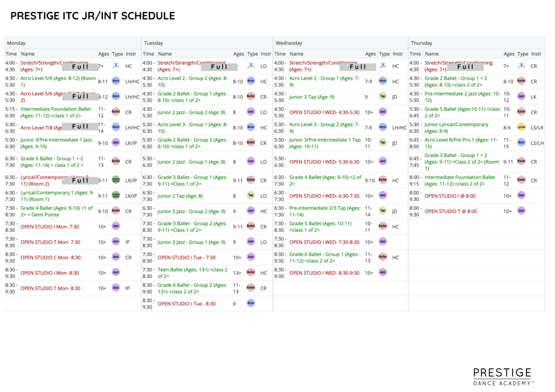Screen dimensions: 555x392
Task: Click the Tuesday day heading
Action: (153, 43)
